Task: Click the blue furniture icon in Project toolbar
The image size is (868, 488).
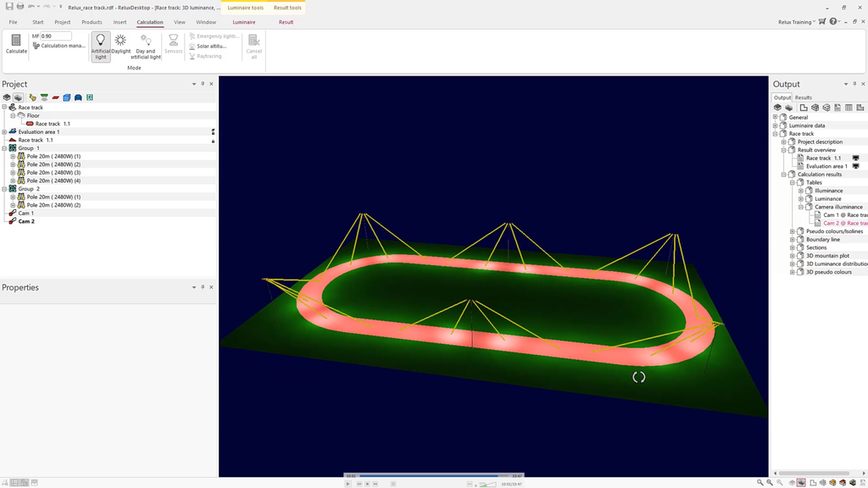Action: click(x=78, y=97)
